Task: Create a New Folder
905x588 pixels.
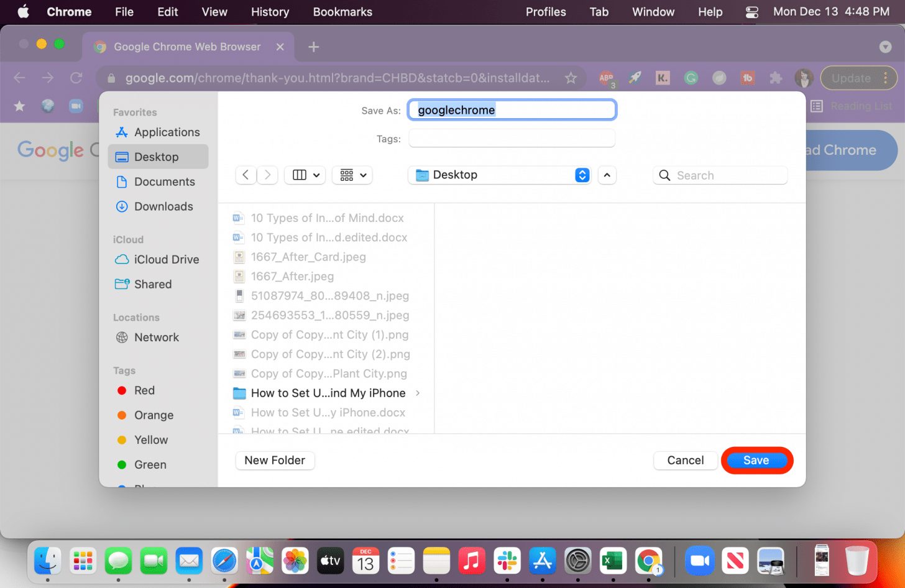Action: point(275,460)
